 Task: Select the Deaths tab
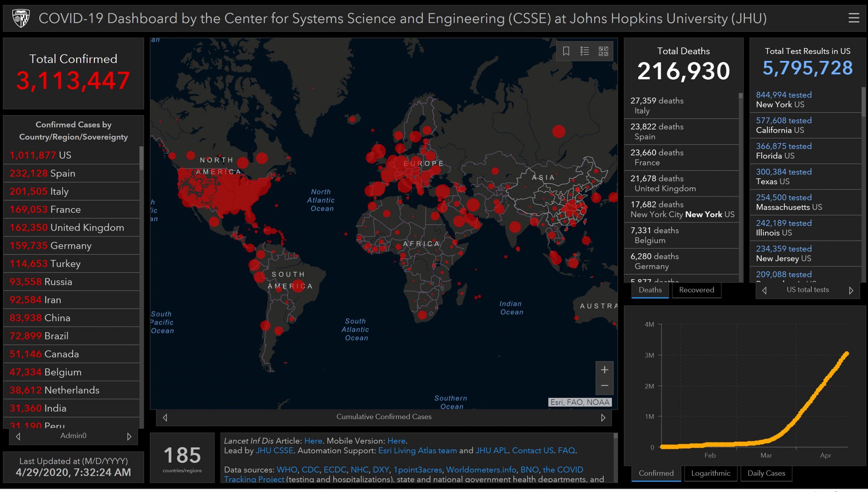click(650, 290)
